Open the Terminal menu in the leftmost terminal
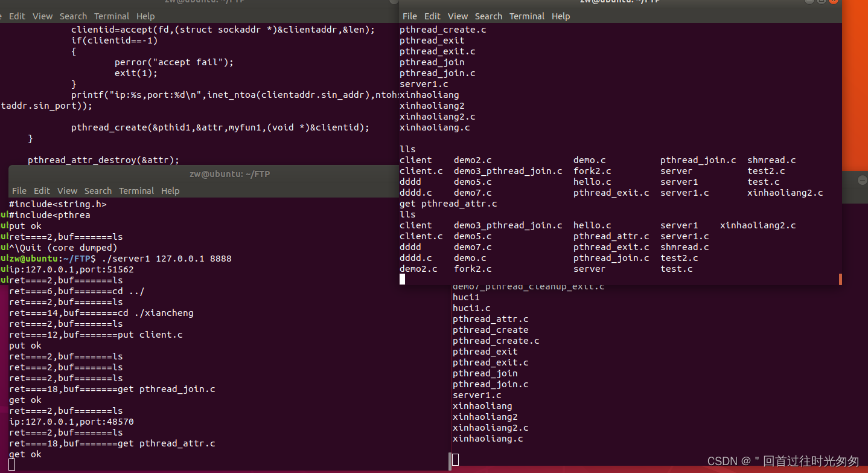The image size is (868, 473). point(112,16)
